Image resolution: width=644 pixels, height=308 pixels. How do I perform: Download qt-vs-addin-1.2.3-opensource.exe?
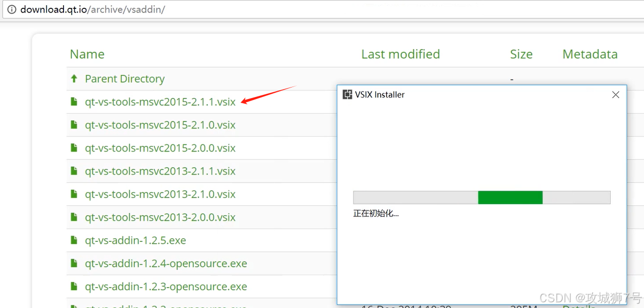(166, 287)
